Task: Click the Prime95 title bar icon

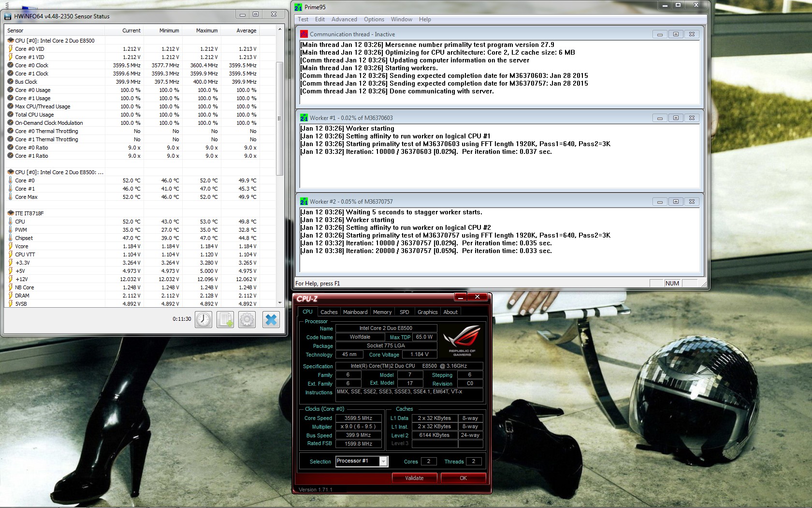Action: coord(298,7)
